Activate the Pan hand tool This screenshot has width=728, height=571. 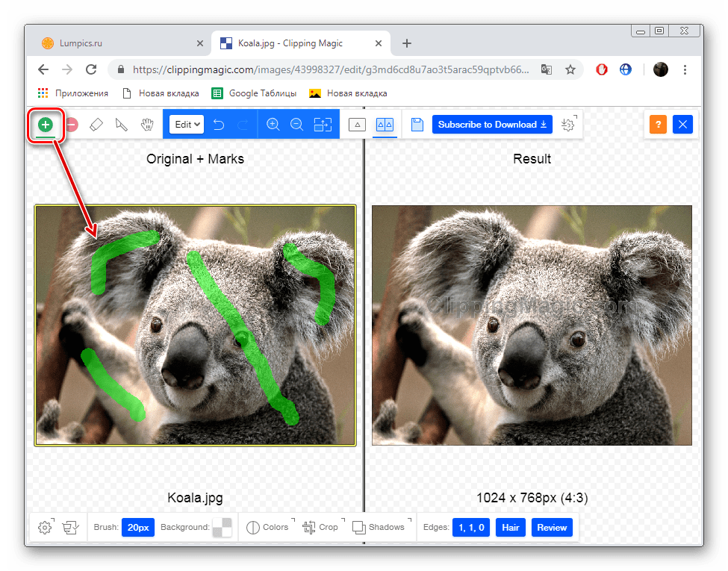point(147,125)
